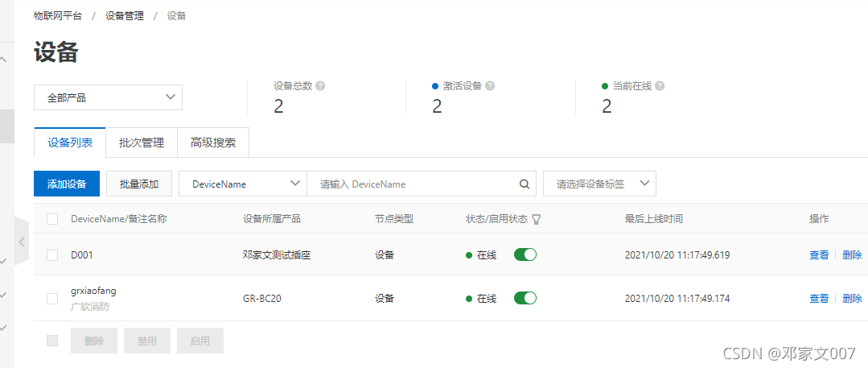The height and width of the screenshot is (368, 868).
Task: Click the 节点类型 column header
Action: tap(394, 219)
